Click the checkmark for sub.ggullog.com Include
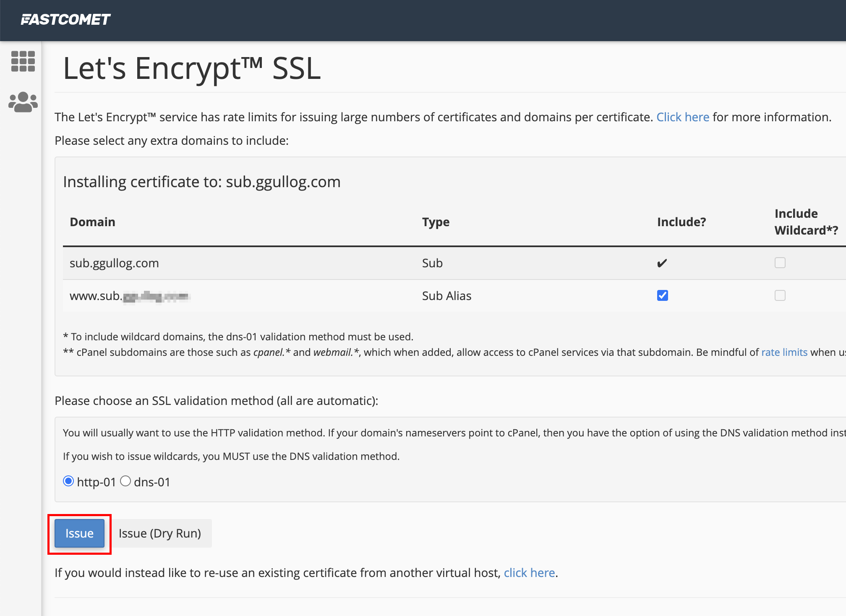 click(x=662, y=263)
